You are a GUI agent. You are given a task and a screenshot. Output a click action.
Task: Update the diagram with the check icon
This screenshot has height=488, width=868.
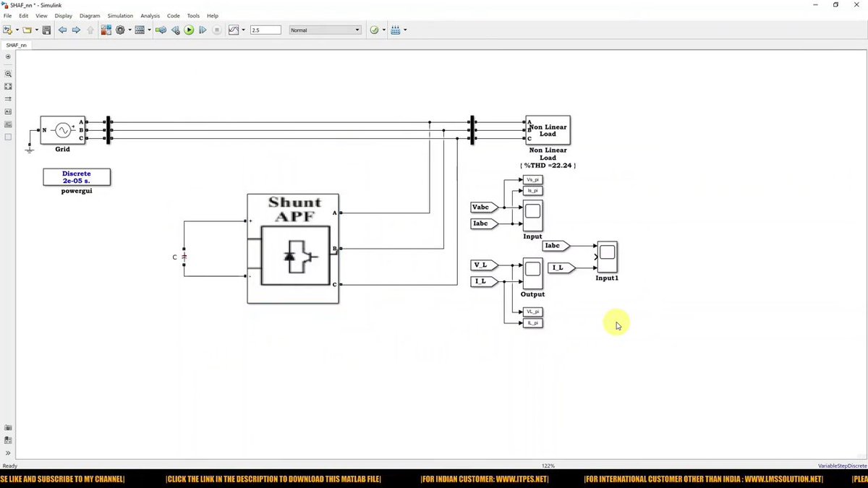[374, 30]
